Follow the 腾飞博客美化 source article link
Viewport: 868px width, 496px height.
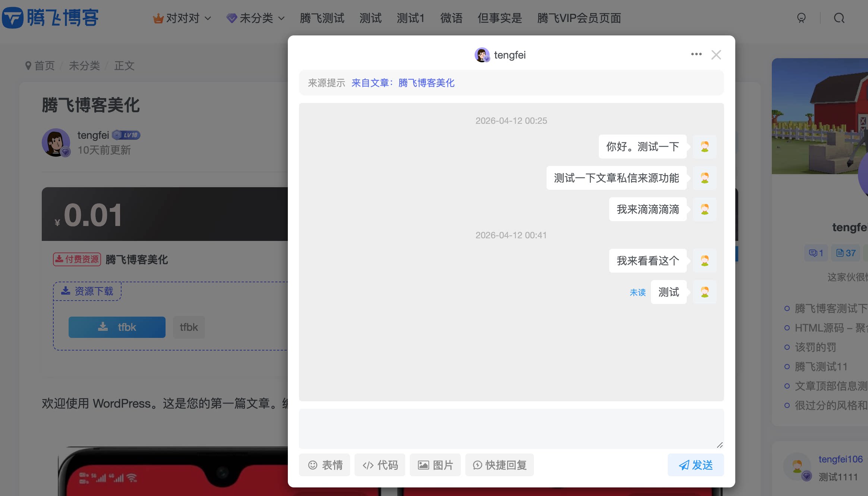(426, 83)
